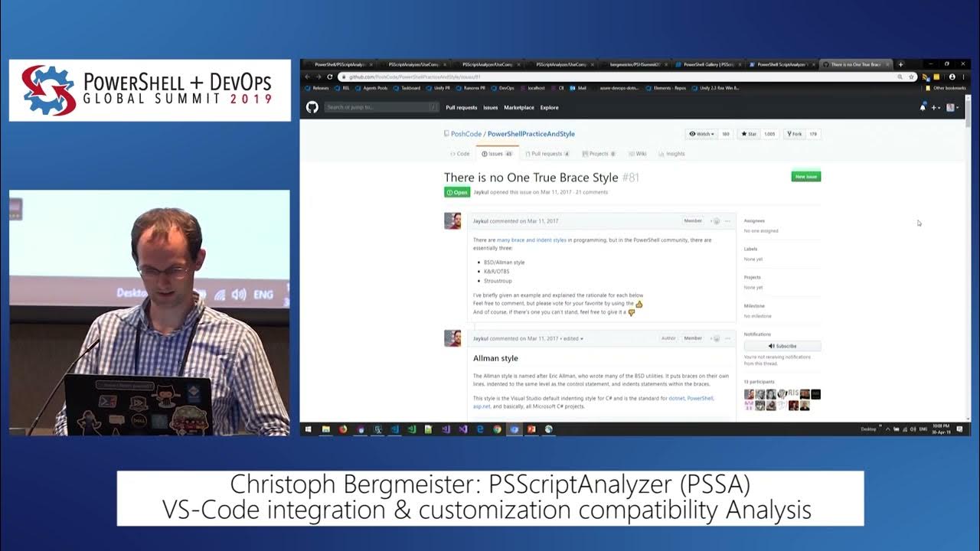Screen dimensions: 980x551
Task: Open the taskbar clock showing 10:08 PM
Action: coord(940,429)
